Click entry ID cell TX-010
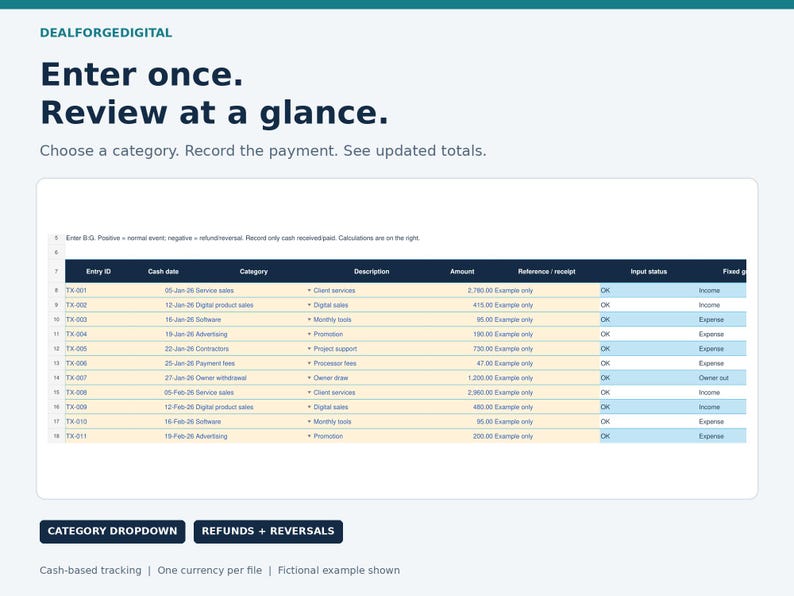Viewport: 794px width, 596px height. pos(76,421)
